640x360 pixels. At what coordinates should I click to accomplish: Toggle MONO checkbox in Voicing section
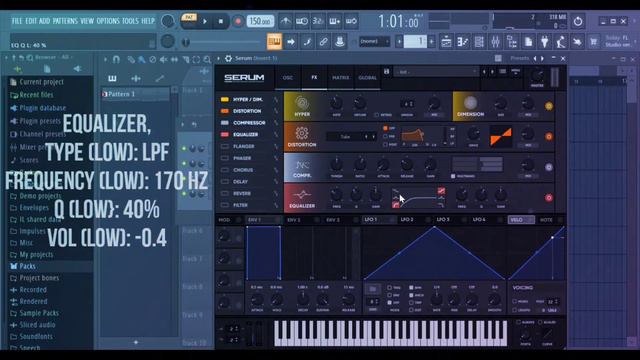point(515,302)
